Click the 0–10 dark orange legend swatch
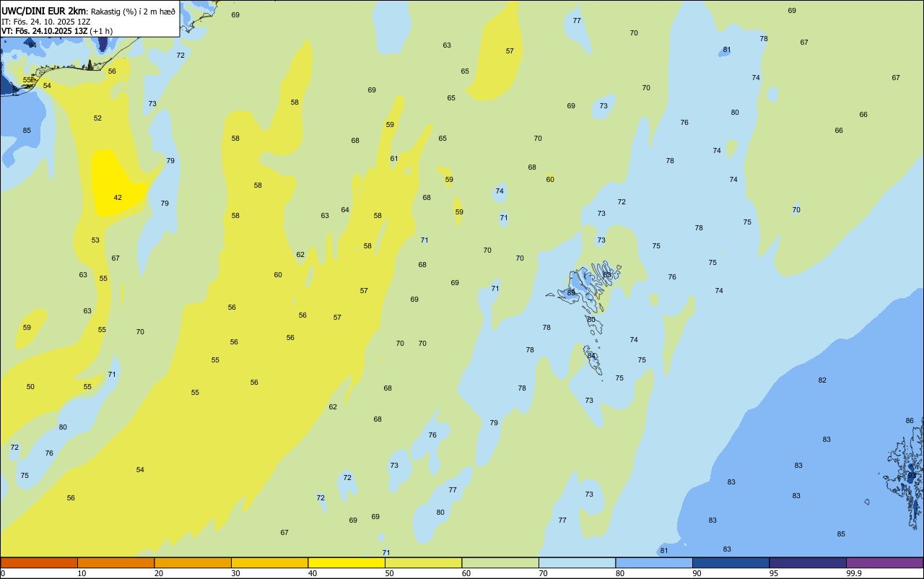Screen dimensions: 924x579 [39, 562]
